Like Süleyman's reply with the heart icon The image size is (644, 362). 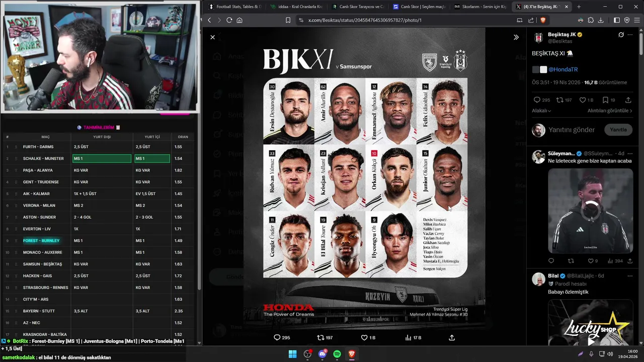(590, 261)
